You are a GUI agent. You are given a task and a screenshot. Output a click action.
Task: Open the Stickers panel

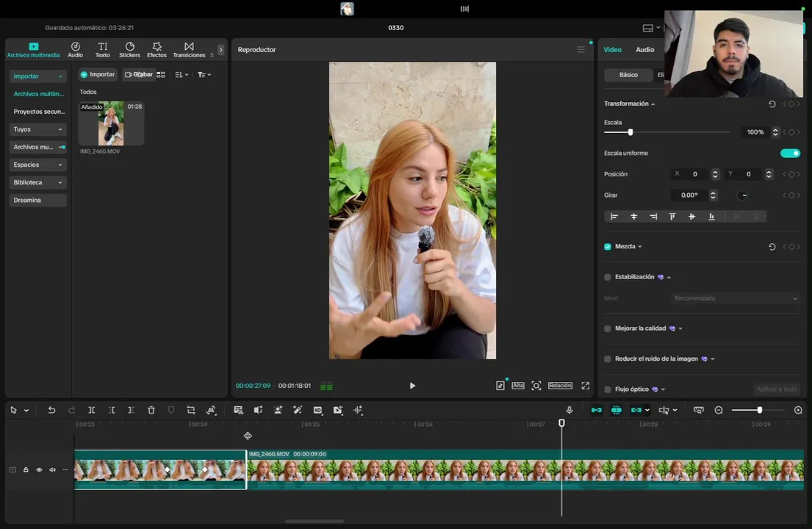129,49
